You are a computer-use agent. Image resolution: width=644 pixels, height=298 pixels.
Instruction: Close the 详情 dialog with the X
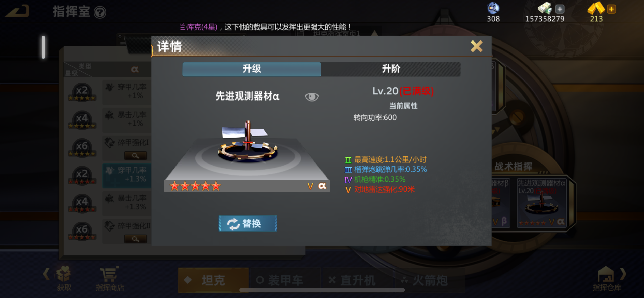click(476, 46)
